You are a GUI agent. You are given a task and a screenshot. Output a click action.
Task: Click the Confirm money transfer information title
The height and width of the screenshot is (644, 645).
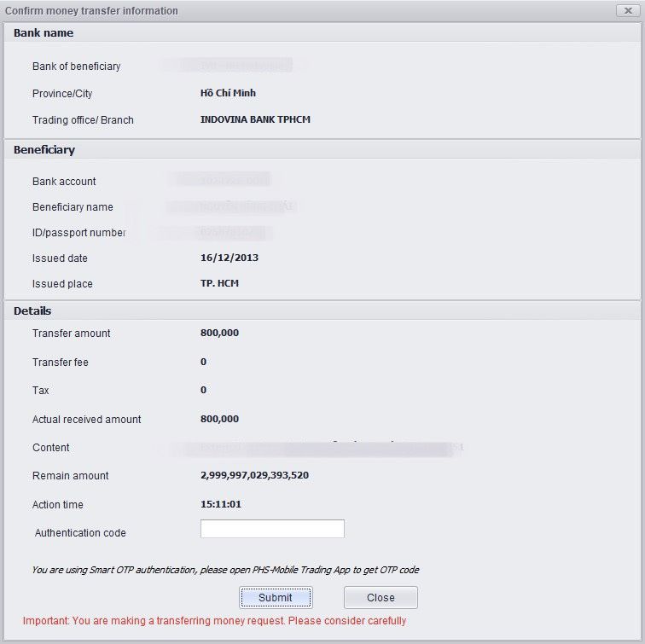[x=91, y=11]
